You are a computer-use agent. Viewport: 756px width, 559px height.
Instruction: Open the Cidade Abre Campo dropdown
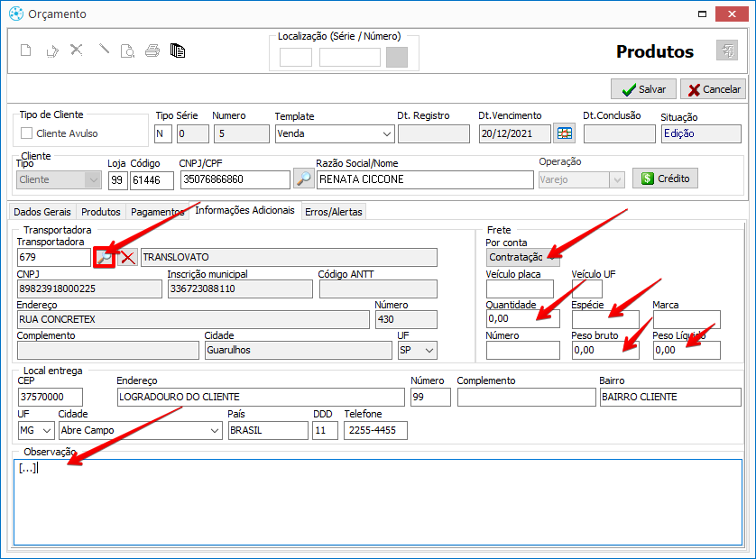pyautogui.click(x=215, y=430)
